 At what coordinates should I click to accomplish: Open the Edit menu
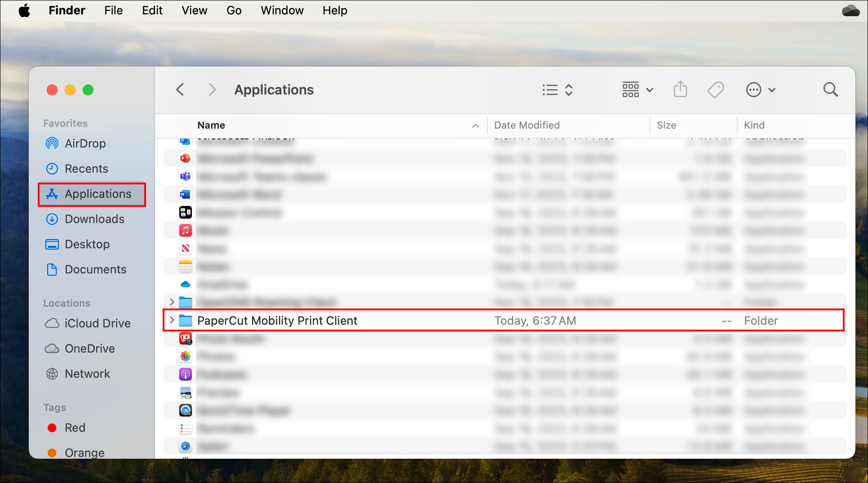coord(152,10)
